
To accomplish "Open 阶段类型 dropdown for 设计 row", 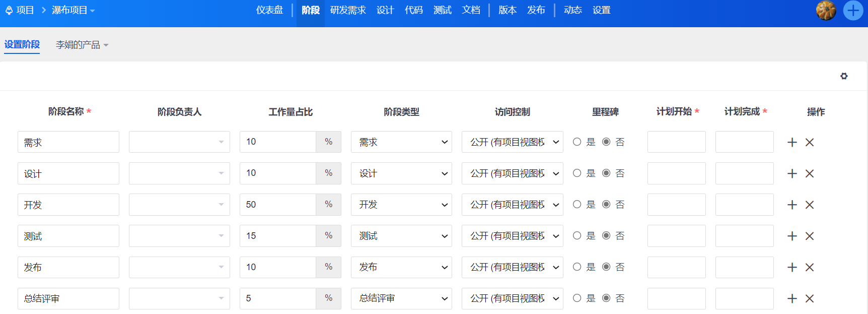I will pyautogui.click(x=401, y=174).
